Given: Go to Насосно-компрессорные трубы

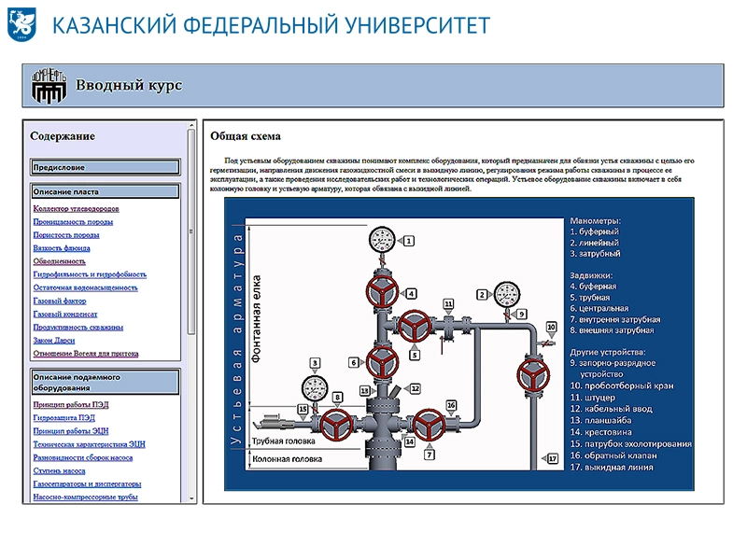Looking at the screenshot, I should [x=85, y=497].
